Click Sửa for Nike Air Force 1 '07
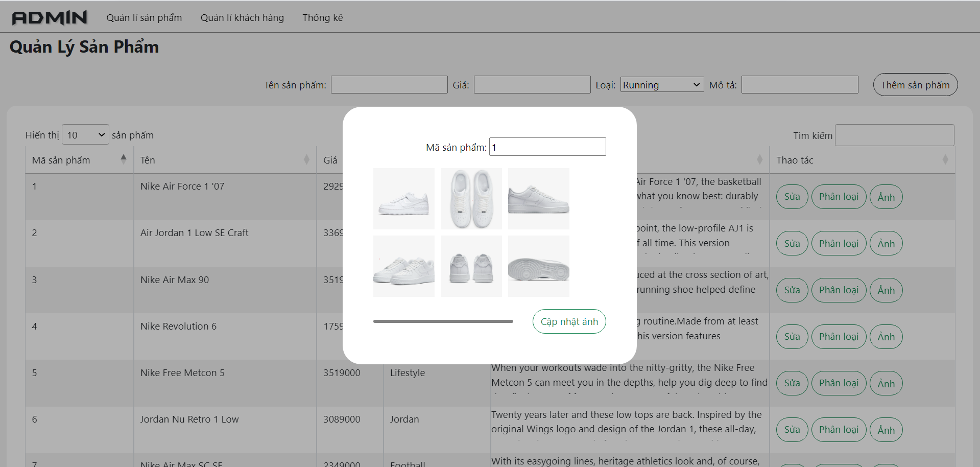Viewport: 980px width, 467px height. (x=792, y=197)
